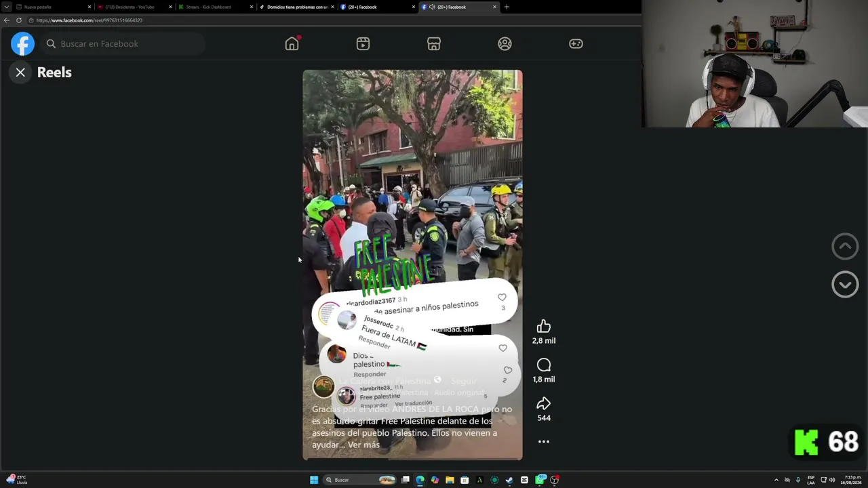The width and height of the screenshot is (868, 488).
Task: Click the reel author's profile picture
Action: 323,386
